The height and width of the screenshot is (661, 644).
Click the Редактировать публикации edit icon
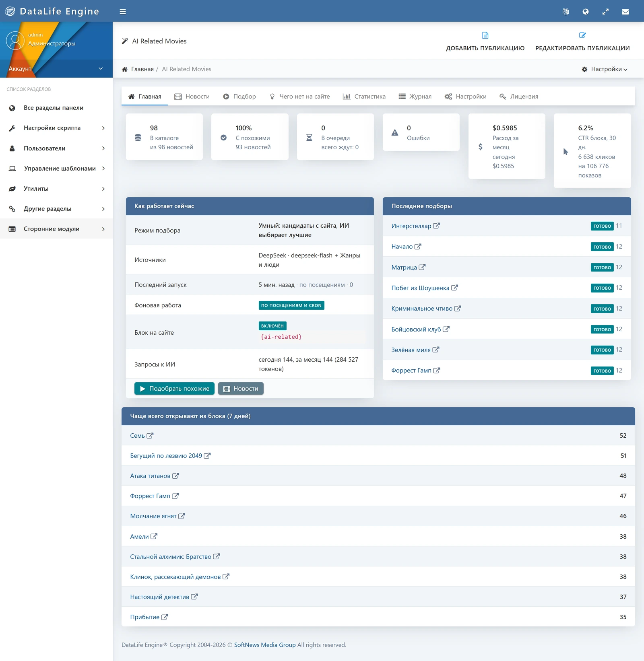(x=582, y=35)
